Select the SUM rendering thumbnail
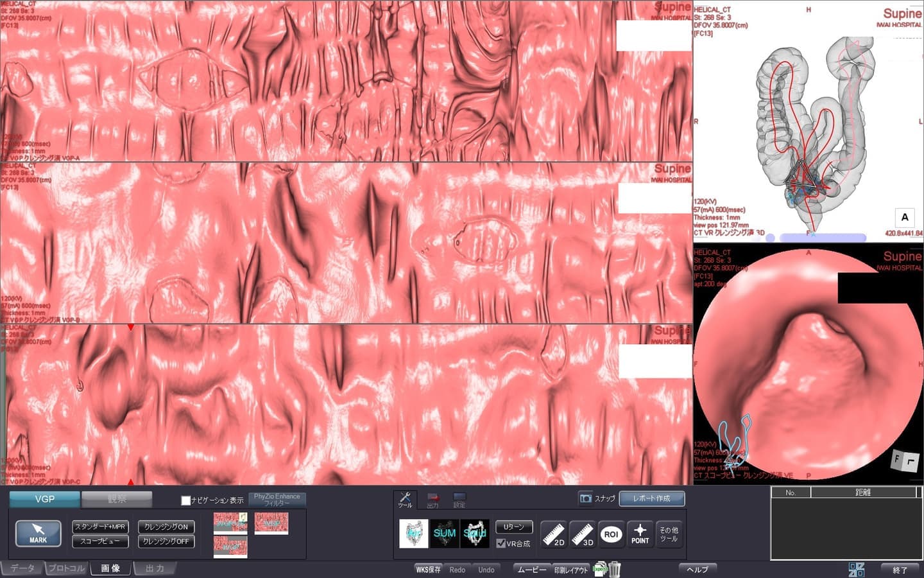This screenshot has width=924, height=578. click(x=444, y=533)
